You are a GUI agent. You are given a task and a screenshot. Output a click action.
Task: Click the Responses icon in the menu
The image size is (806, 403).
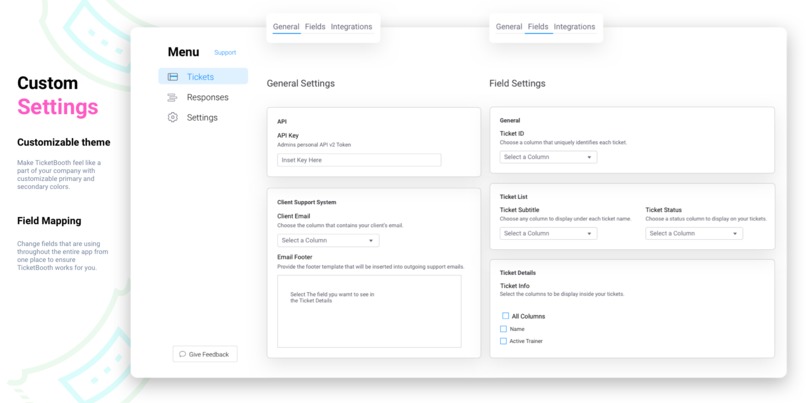[173, 97]
